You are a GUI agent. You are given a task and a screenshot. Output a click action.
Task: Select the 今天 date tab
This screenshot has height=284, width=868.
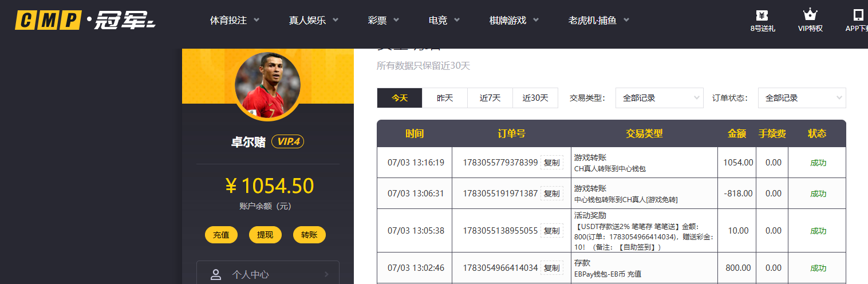coord(400,98)
